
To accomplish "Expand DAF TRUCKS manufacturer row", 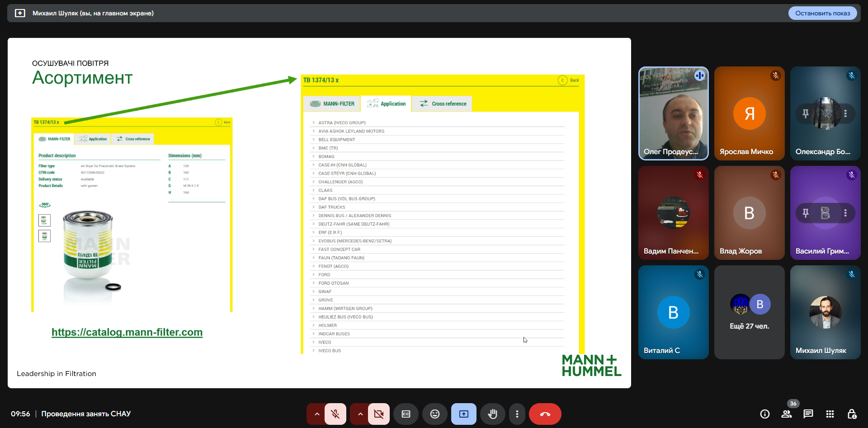I will pyautogui.click(x=438, y=207).
